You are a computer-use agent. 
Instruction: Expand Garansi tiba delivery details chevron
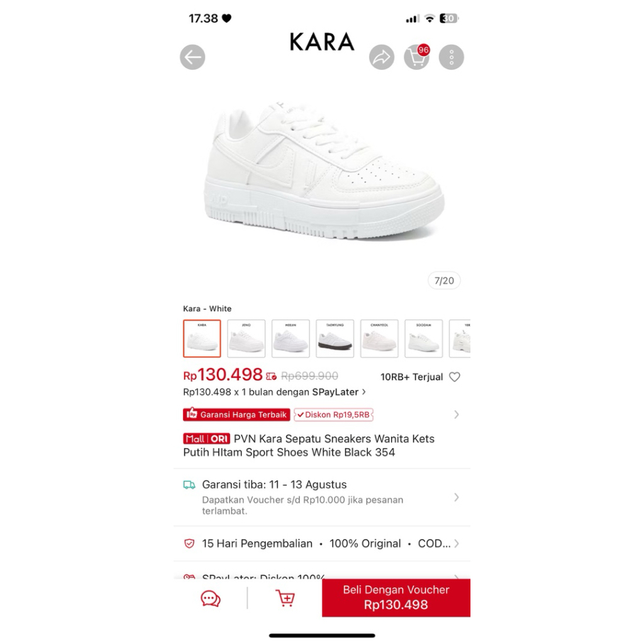pyautogui.click(x=457, y=497)
